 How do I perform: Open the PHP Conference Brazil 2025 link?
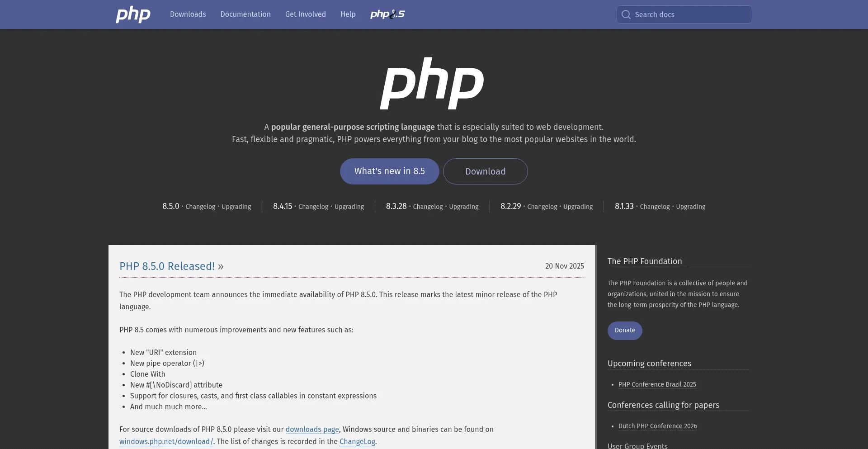(657, 385)
